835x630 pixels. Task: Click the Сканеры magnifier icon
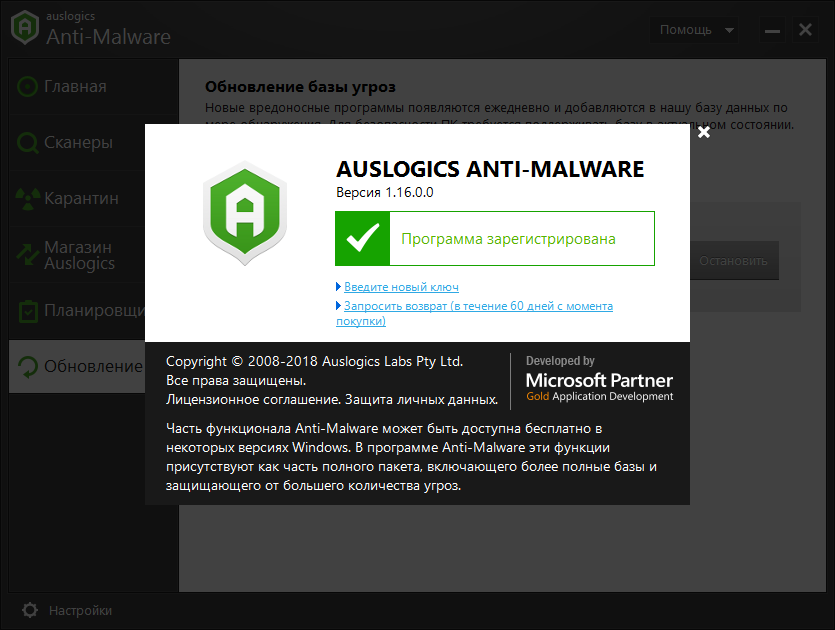(x=28, y=143)
